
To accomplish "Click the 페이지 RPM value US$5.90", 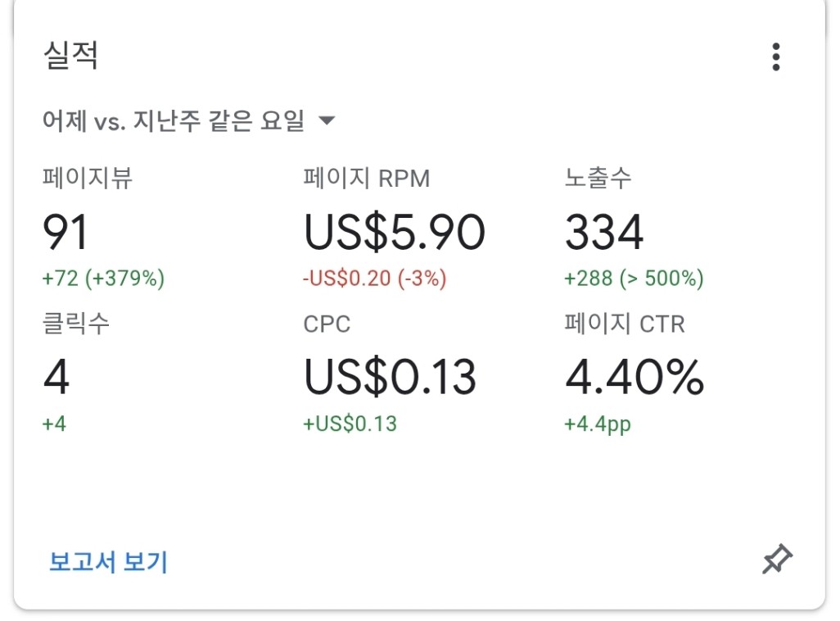I will (x=395, y=232).
